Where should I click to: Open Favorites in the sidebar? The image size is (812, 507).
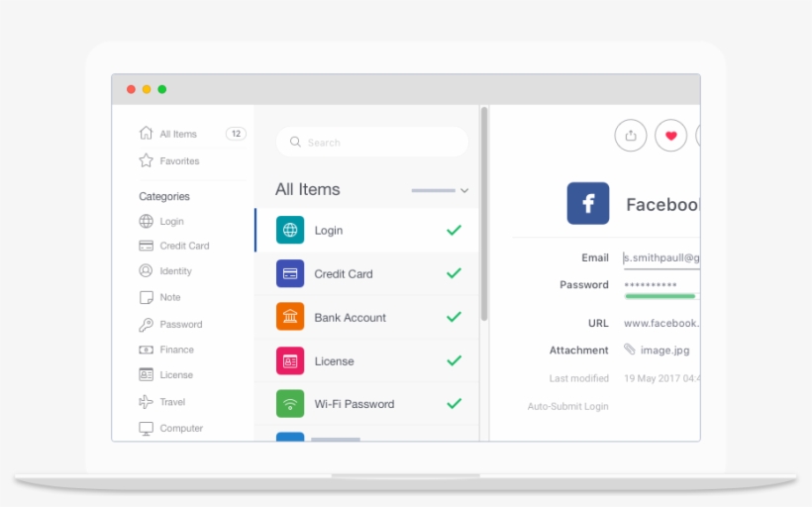point(179,160)
